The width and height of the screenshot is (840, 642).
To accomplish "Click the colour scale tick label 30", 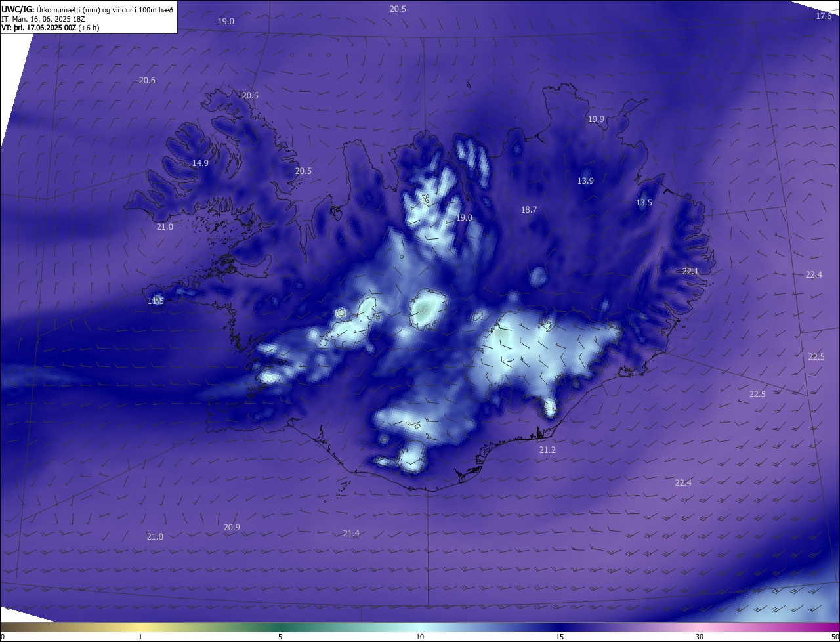I will coord(700,637).
